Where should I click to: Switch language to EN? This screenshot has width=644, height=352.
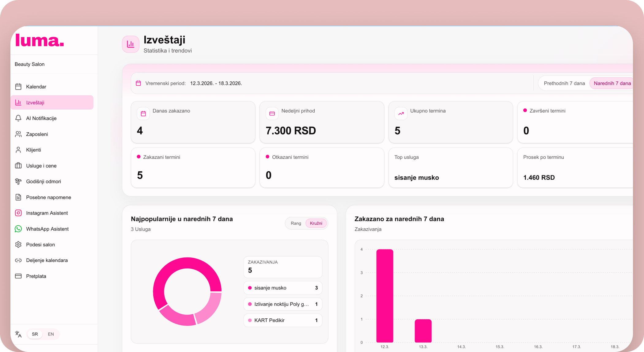click(x=51, y=334)
